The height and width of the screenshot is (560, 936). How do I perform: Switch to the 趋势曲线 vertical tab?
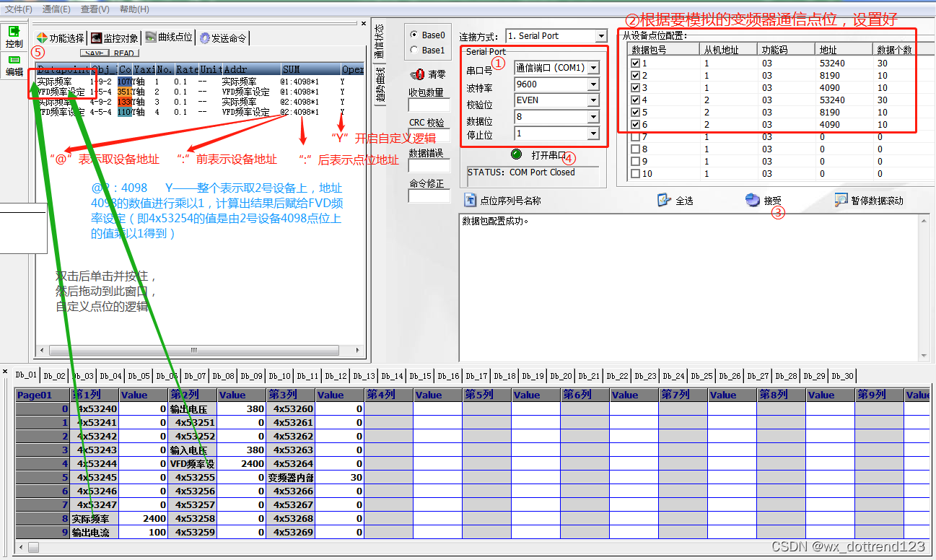(x=379, y=85)
